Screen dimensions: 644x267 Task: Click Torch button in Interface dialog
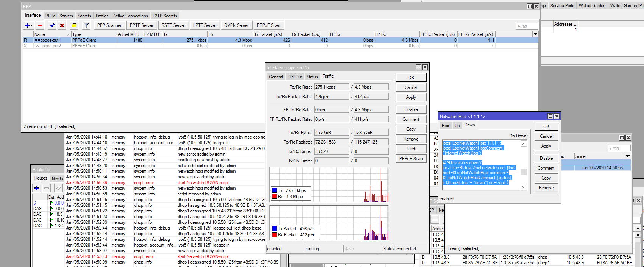coord(411,149)
